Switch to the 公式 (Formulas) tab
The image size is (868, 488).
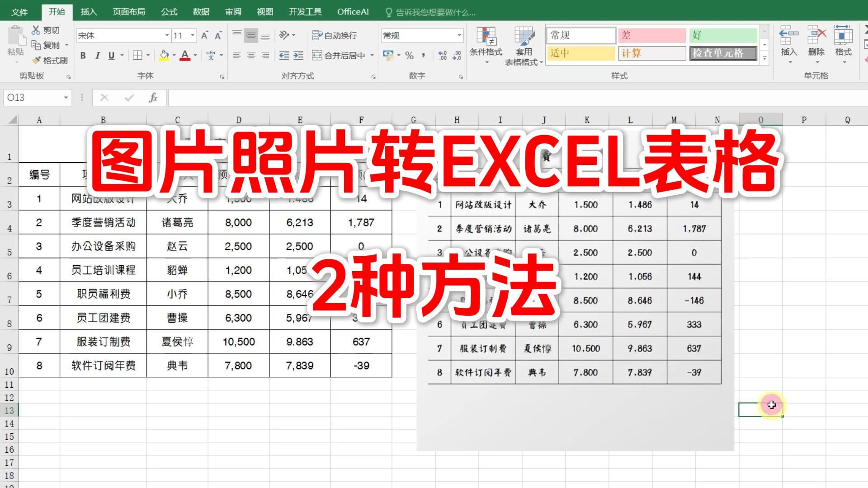[x=169, y=12]
